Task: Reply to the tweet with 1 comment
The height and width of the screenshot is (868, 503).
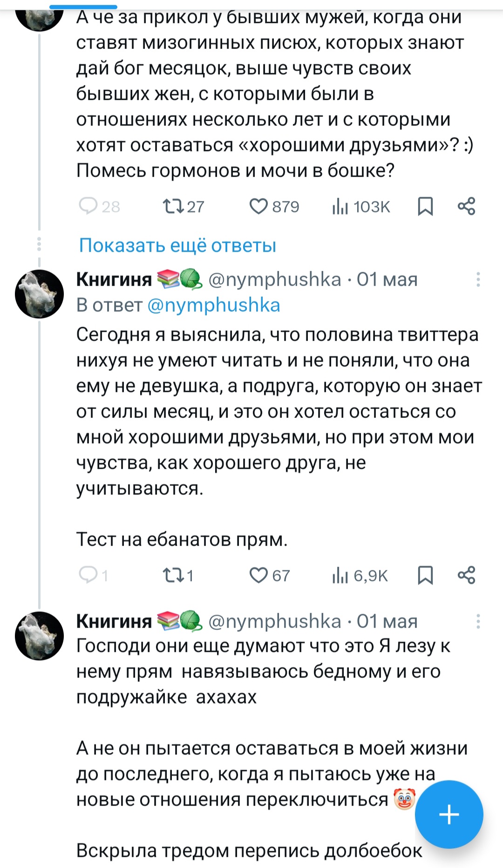Action: click(x=88, y=575)
